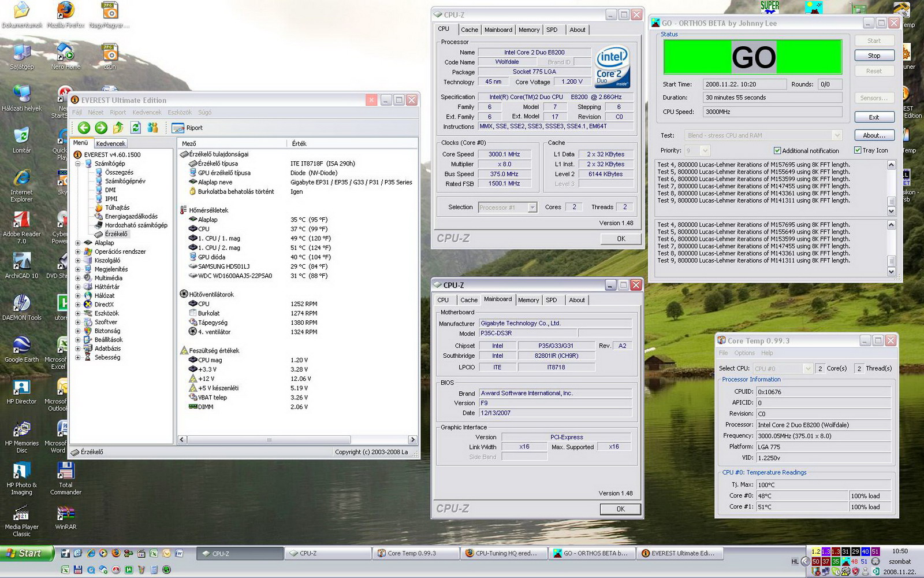Click CPU-Tuning HQ taskbar button
The image size is (924, 578).
tap(504, 553)
